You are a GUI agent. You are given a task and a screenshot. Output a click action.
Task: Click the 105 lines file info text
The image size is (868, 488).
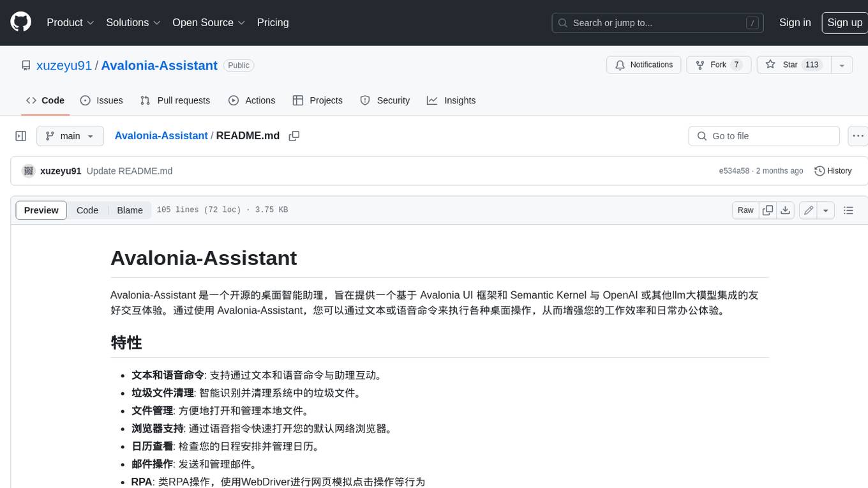tap(222, 210)
